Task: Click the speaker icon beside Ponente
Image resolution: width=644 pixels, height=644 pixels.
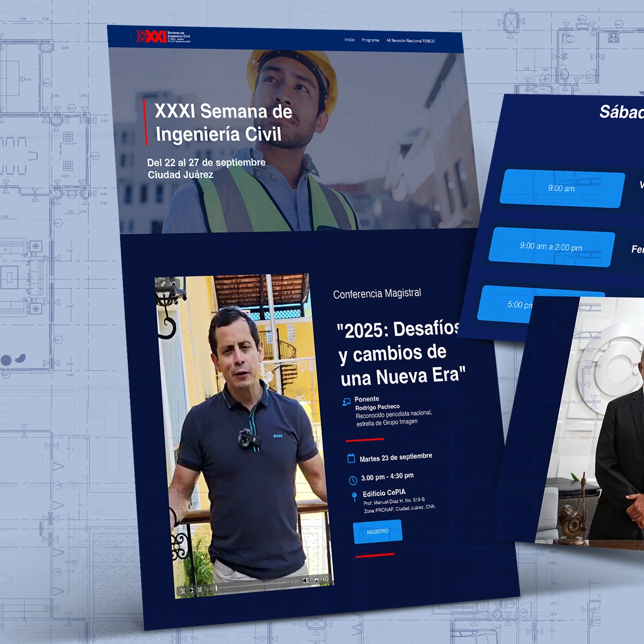Action: 347,401
